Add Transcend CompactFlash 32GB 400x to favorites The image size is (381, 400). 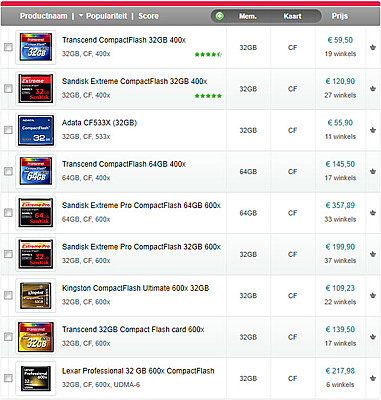373,47
